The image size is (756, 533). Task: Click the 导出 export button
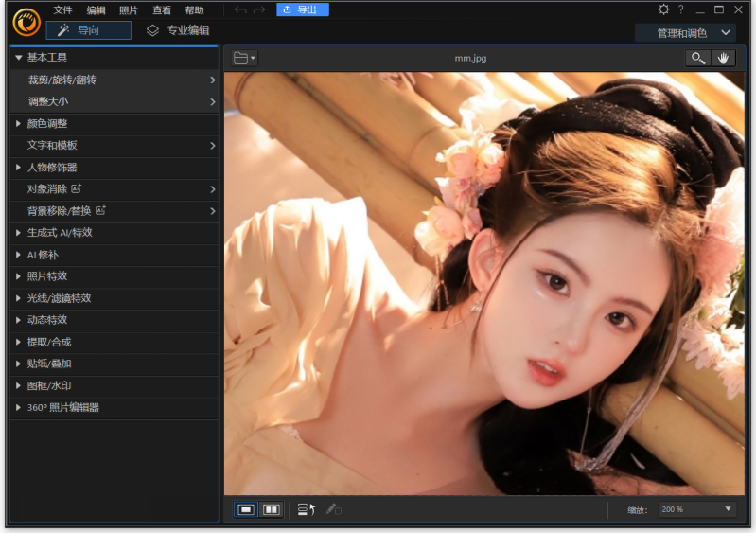pyautogui.click(x=302, y=10)
